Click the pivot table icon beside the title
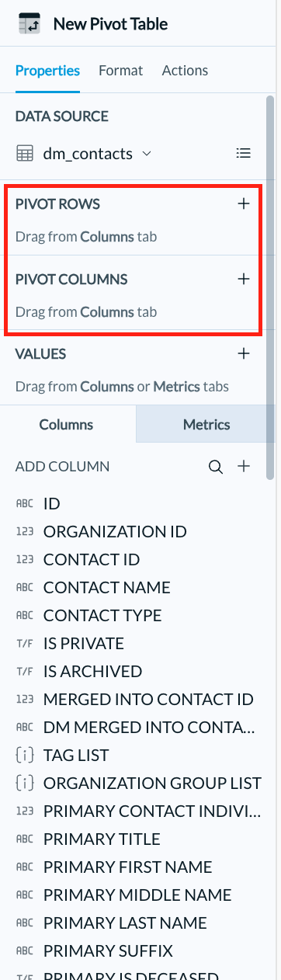Screen dimensions: 281x980 [x=29, y=25]
